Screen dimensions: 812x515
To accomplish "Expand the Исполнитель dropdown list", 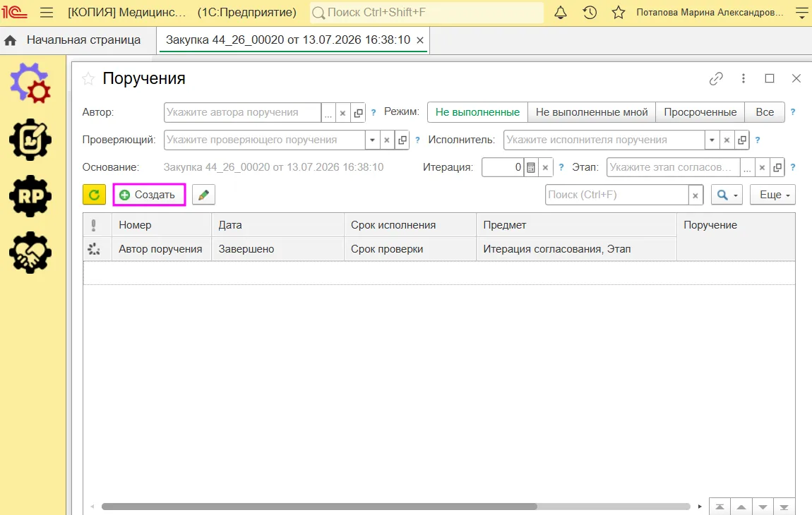I will pos(712,140).
